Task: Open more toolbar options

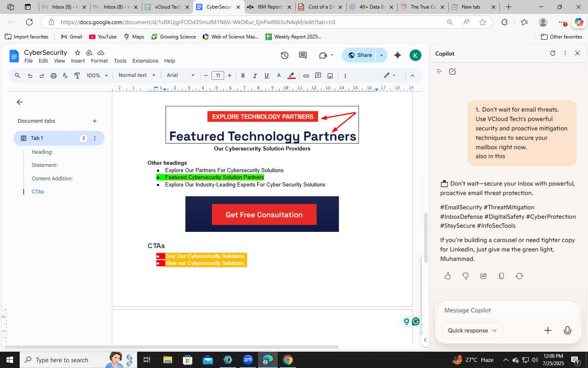Action: [345, 76]
